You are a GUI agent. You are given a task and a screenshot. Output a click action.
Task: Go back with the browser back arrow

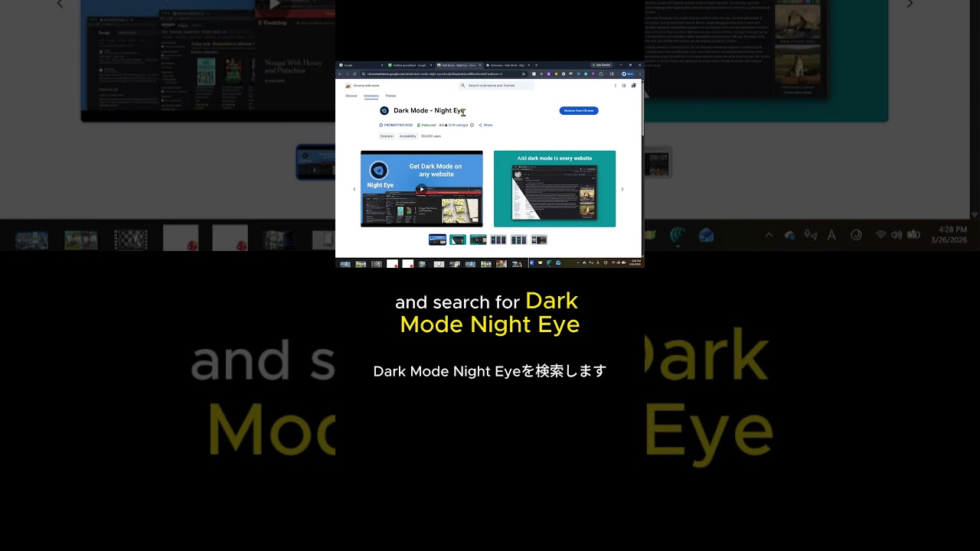click(x=339, y=73)
